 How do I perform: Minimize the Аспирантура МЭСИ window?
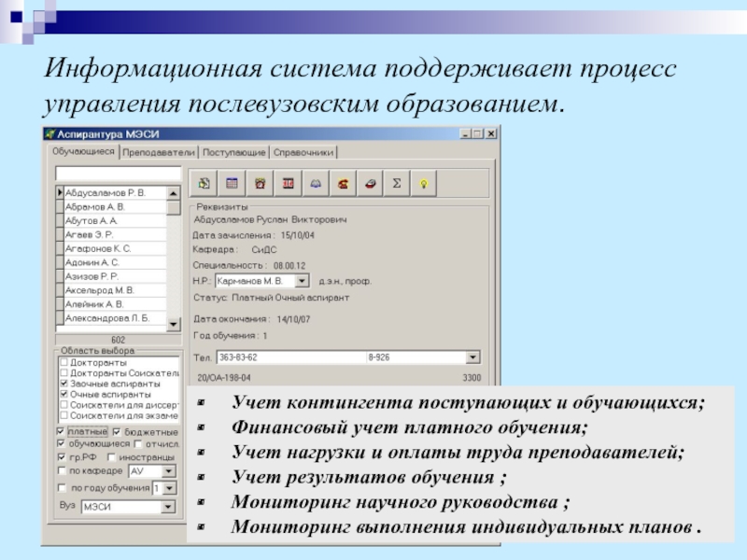click(465, 133)
